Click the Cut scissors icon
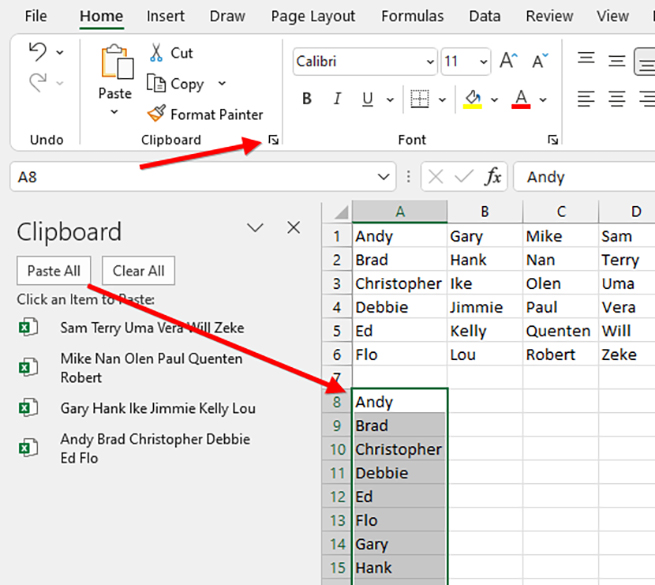The width and height of the screenshot is (655, 585). [x=157, y=53]
